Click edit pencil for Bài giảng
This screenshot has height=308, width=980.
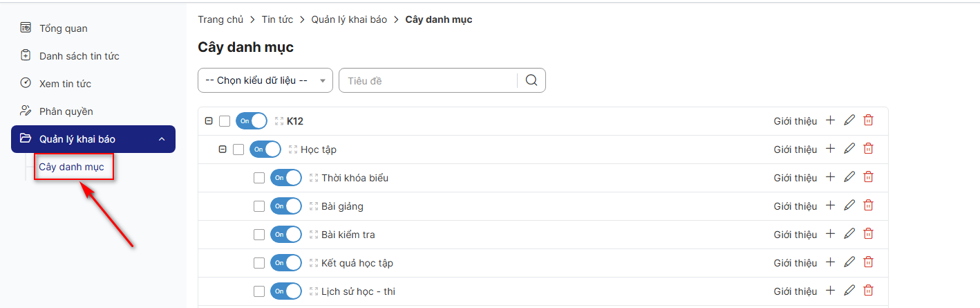point(849,206)
